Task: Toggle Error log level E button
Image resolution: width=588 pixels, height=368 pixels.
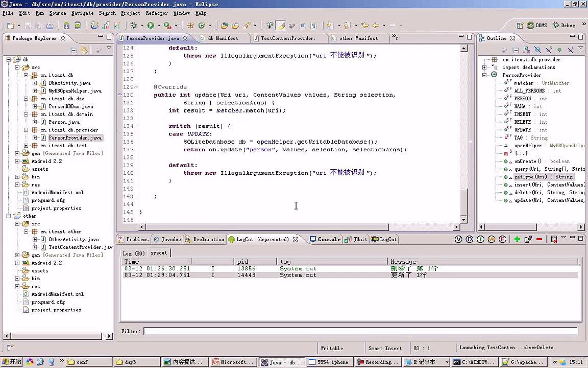Action: (x=502, y=239)
